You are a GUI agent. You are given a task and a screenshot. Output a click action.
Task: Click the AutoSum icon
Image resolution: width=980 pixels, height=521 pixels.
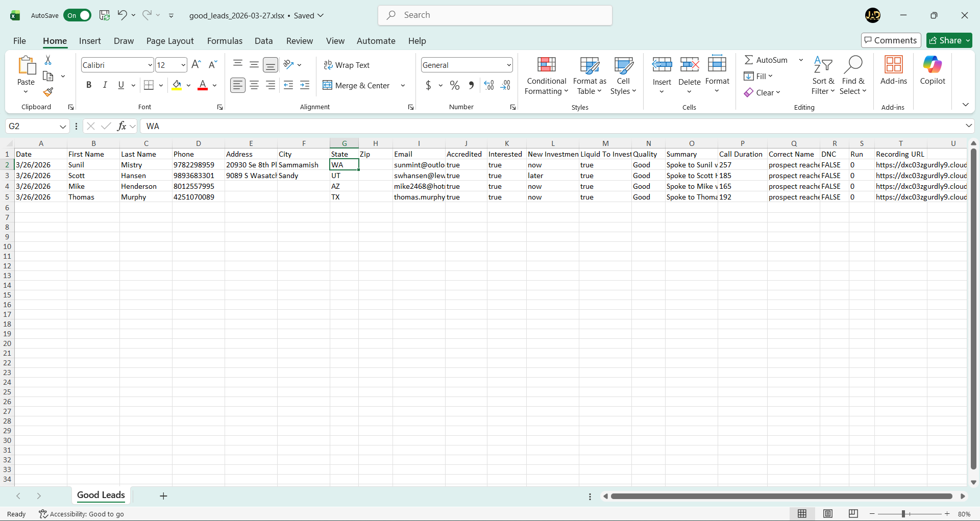(748, 60)
